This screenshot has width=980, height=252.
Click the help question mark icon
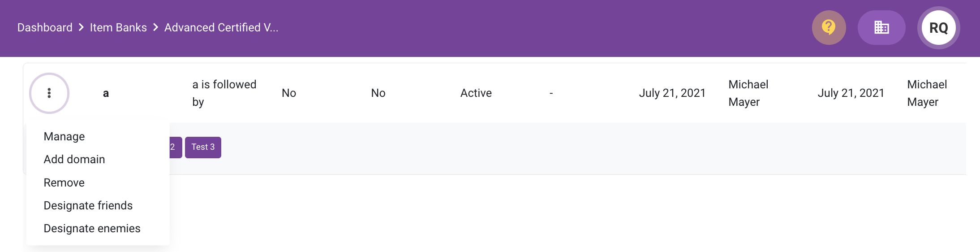coord(829,28)
